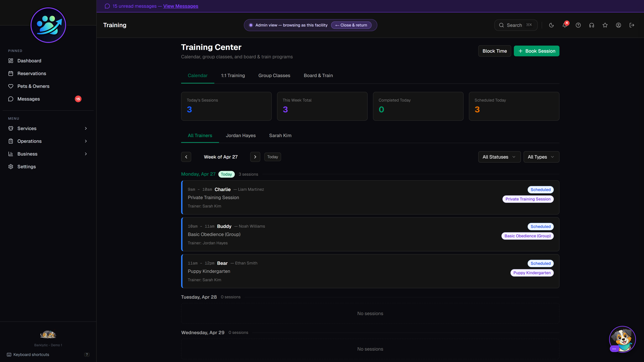Select the Sarah Kim trainer tab
The width and height of the screenshot is (644, 362).
[x=280, y=135]
